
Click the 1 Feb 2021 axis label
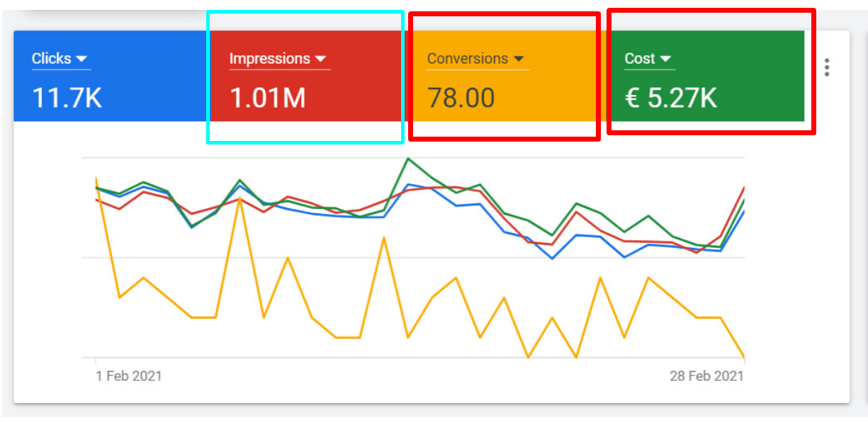pyautogui.click(x=129, y=376)
